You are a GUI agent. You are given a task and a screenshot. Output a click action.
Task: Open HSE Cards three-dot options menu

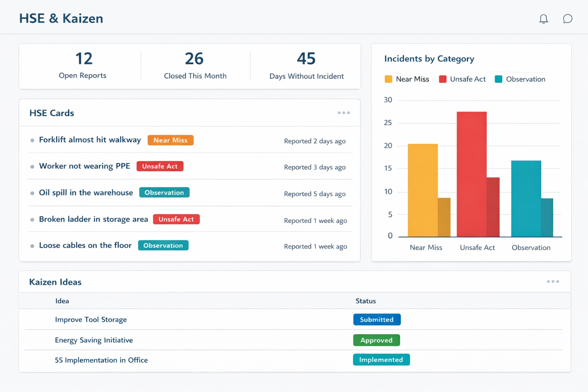[x=343, y=113]
